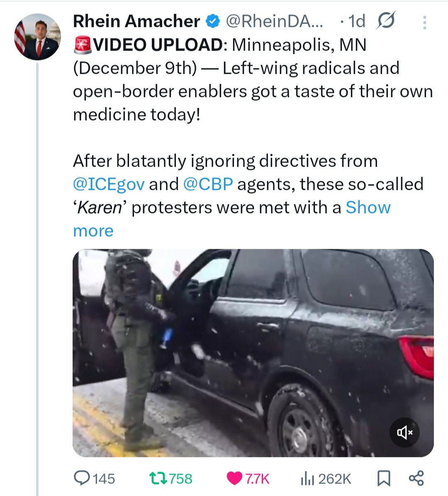The height and width of the screenshot is (496, 448).
Task: Open the three-dot more options menu
Action: tap(424, 22)
